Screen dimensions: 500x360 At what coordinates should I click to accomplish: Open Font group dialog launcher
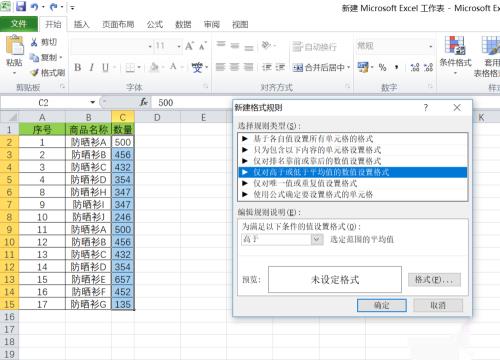pyautogui.click(x=205, y=87)
